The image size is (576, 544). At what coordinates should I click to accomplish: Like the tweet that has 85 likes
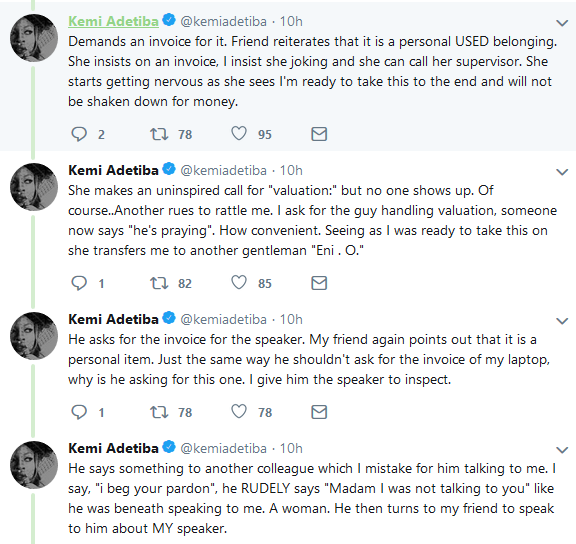click(x=239, y=283)
